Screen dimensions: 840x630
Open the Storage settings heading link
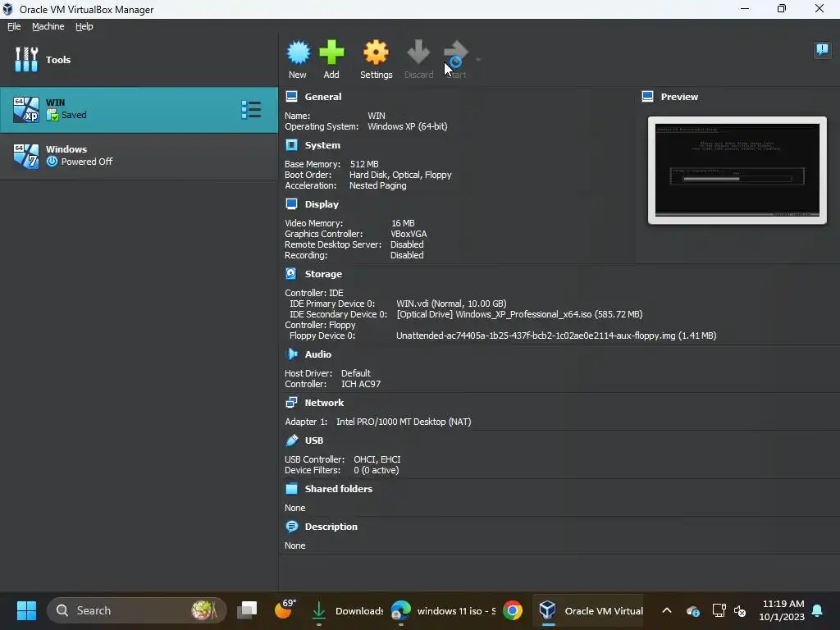point(323,274)
